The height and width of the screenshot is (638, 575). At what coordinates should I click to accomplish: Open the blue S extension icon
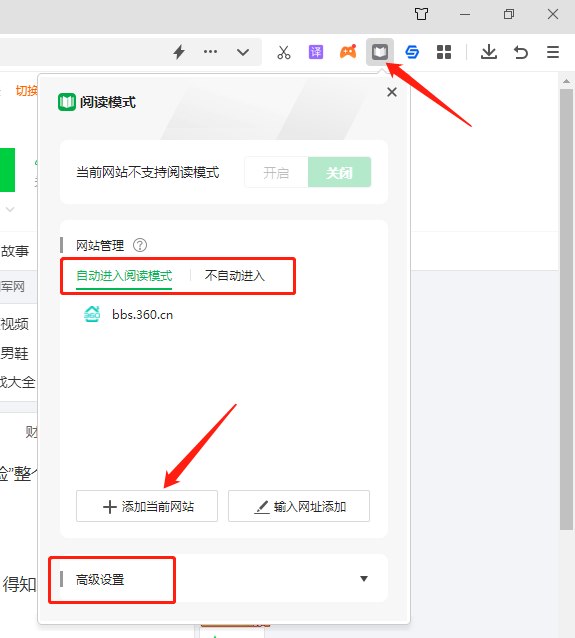click(x=412, y=52)
